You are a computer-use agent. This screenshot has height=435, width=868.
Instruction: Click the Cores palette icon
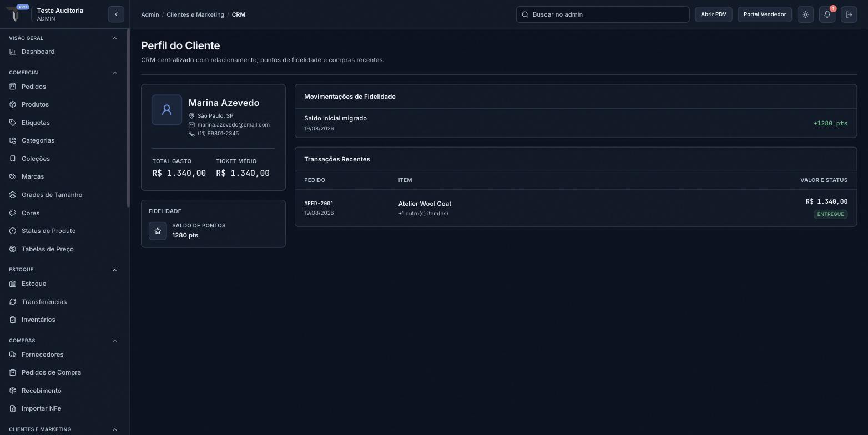[13, 213]
